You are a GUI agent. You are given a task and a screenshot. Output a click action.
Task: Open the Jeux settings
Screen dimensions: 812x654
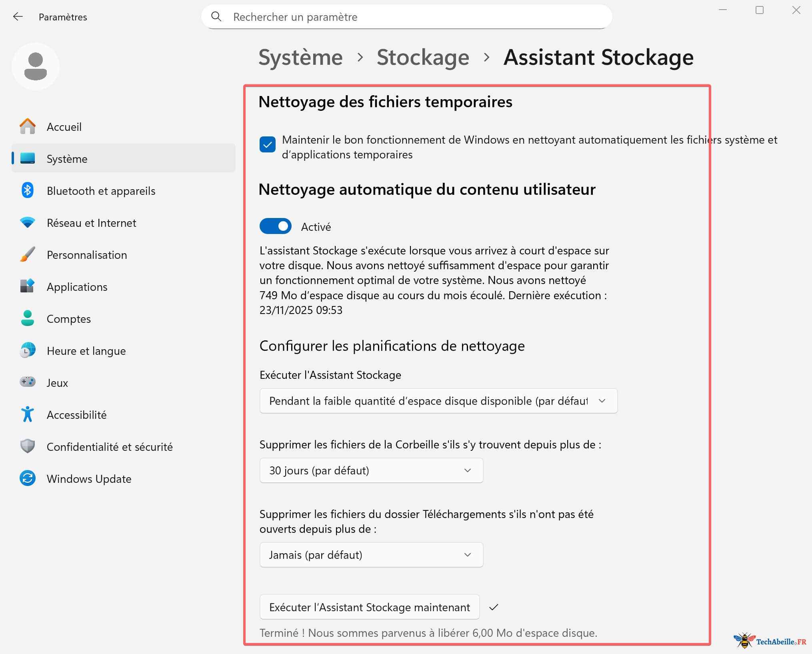tap(57, 383)
